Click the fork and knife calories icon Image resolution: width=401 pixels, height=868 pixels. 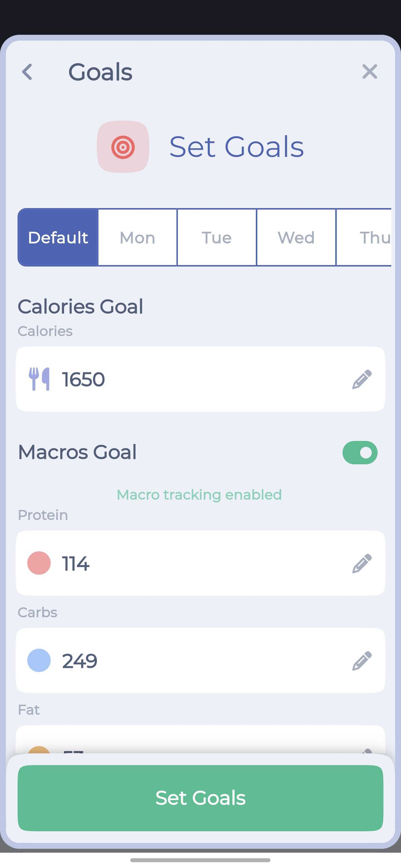pos(39,379)
